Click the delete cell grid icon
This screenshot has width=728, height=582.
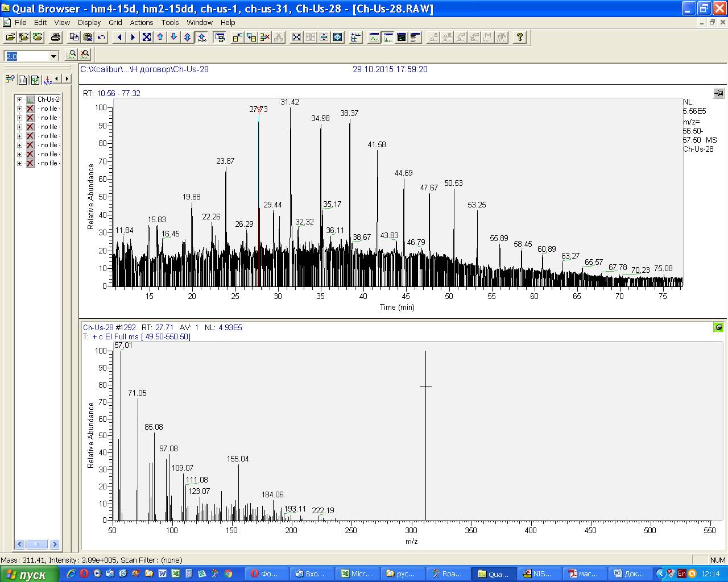265,38
